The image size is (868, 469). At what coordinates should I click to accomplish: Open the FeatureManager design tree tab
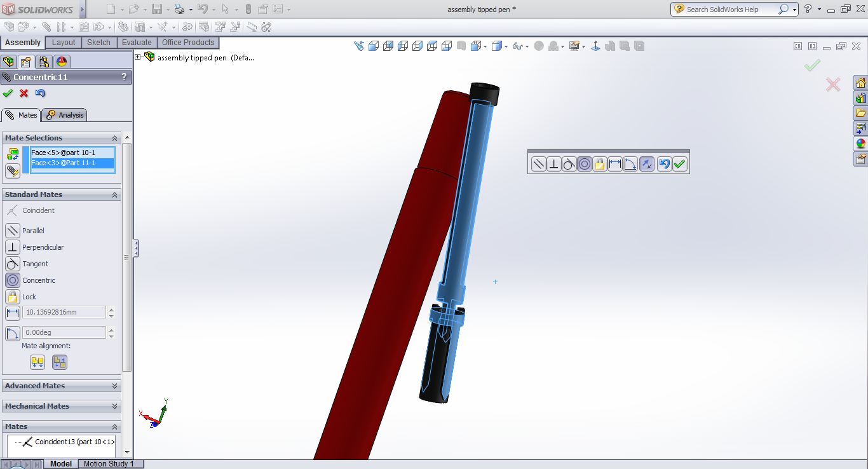pyautogui.click(x=8, y=62)
